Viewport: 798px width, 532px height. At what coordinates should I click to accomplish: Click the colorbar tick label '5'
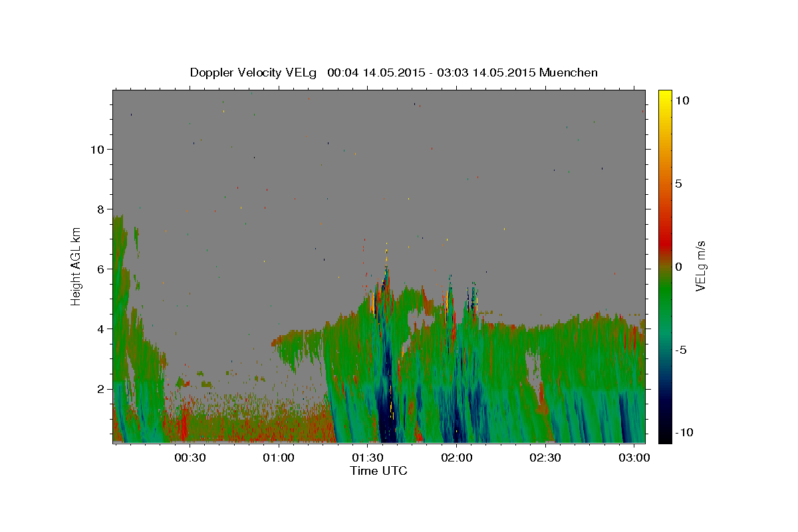coord(678,184)
